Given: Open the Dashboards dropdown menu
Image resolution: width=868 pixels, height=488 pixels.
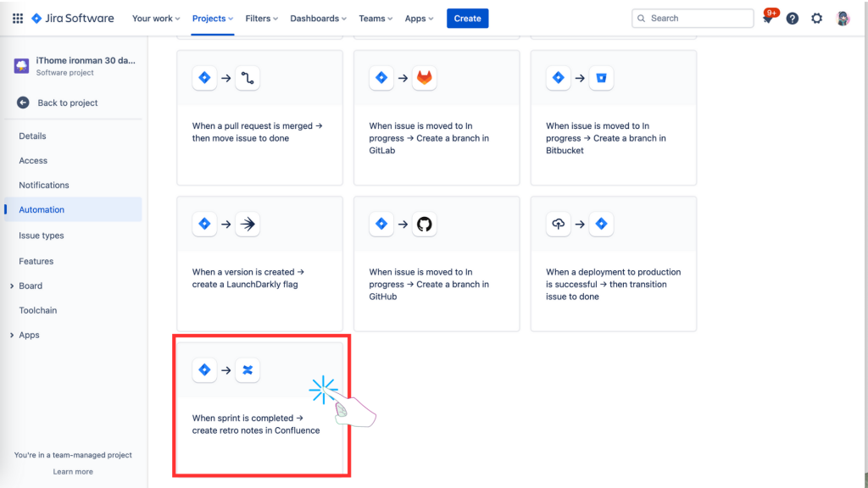Looking at the screenshot, I should (x=319, y=19).
